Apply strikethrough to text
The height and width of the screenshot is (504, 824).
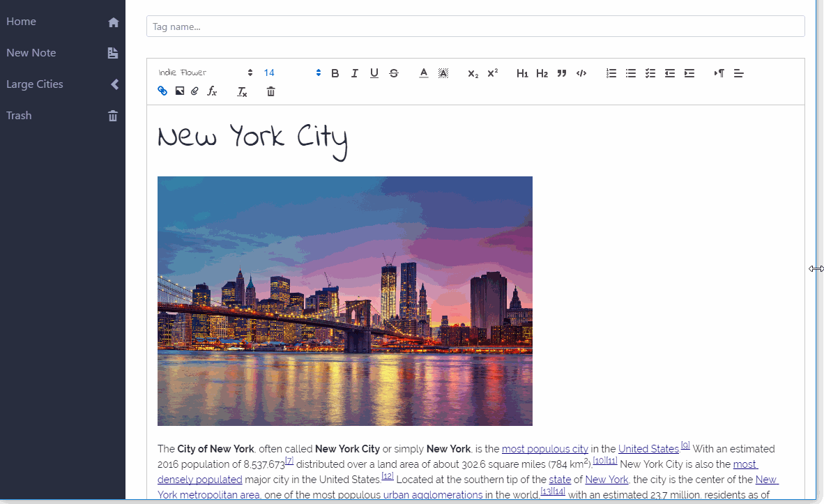click(x=394, y=74)
